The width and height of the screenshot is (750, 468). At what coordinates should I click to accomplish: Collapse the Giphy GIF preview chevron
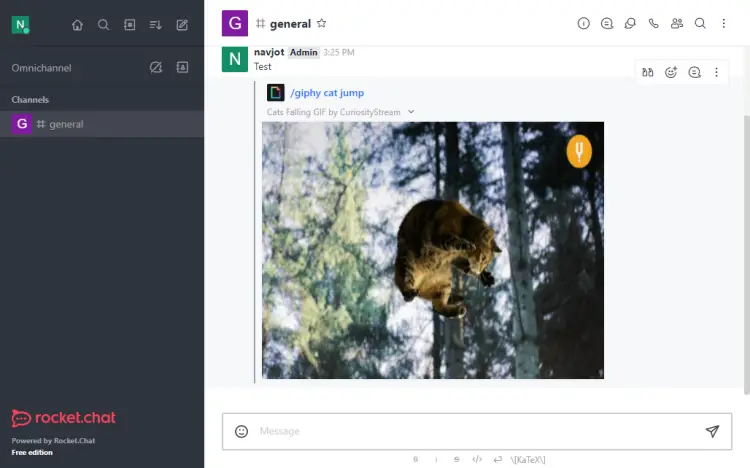coord(411,112)
